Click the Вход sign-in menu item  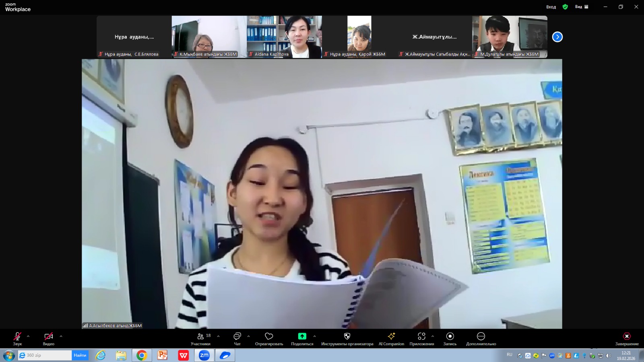[x=551, y=7]
